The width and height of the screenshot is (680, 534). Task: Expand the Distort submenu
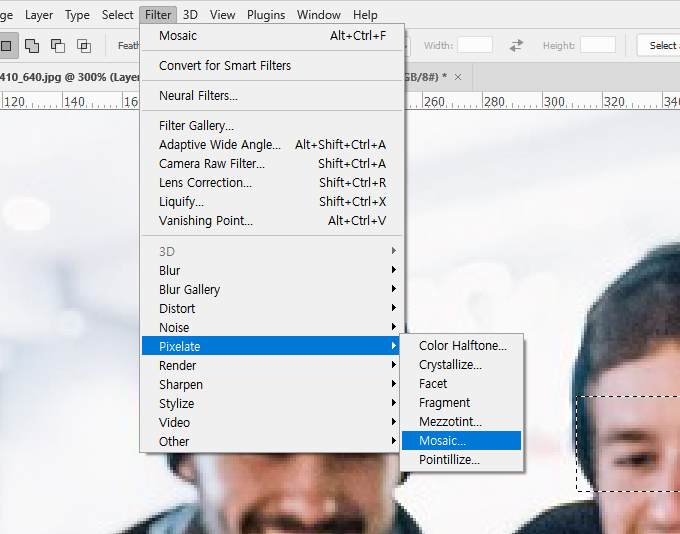click(x=272, y=308)
